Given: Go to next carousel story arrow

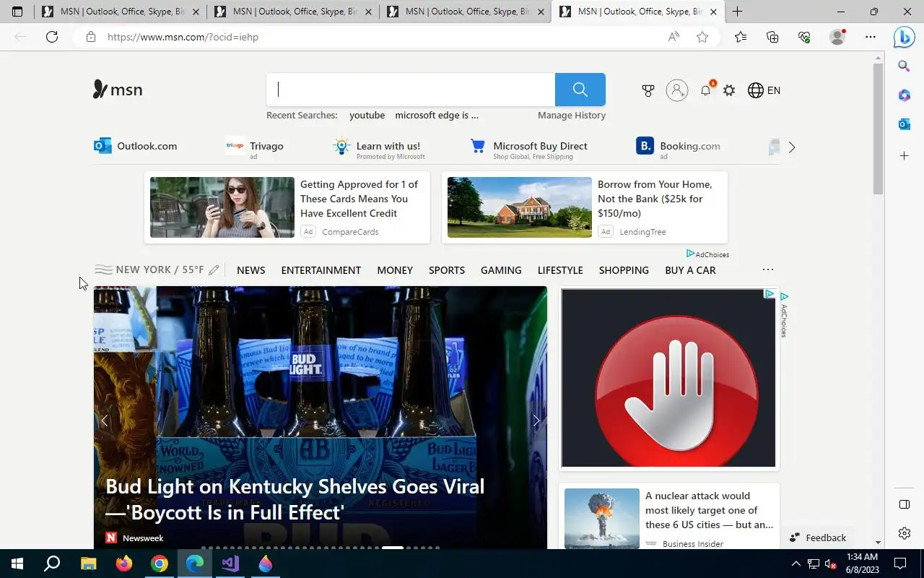Looking at the screenshot, I should click(536, 420).
